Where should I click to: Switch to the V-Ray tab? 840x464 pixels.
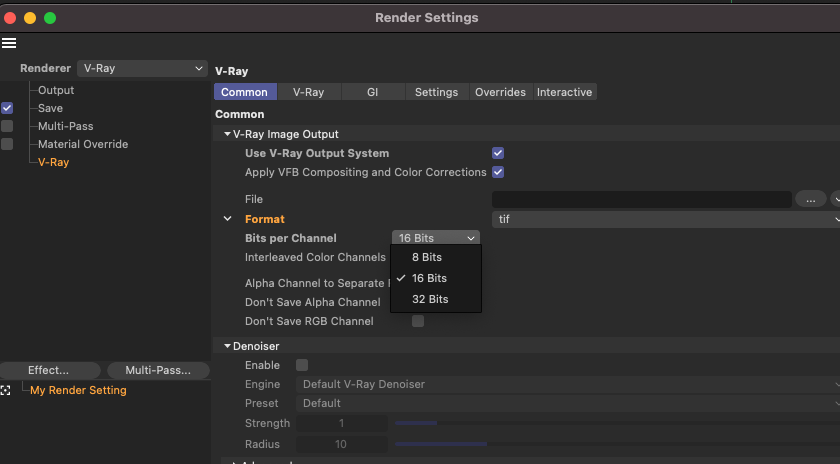309,92
